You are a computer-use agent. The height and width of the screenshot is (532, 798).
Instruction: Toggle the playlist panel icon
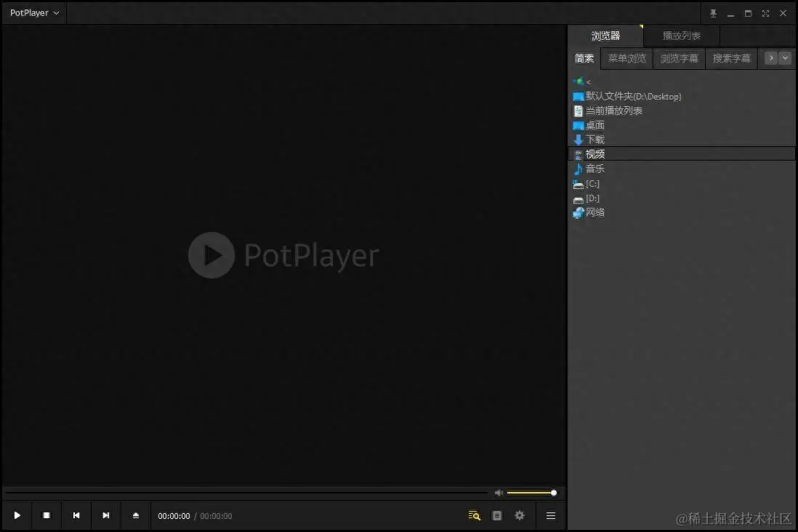pyautogui.click(x=497, y=516)
